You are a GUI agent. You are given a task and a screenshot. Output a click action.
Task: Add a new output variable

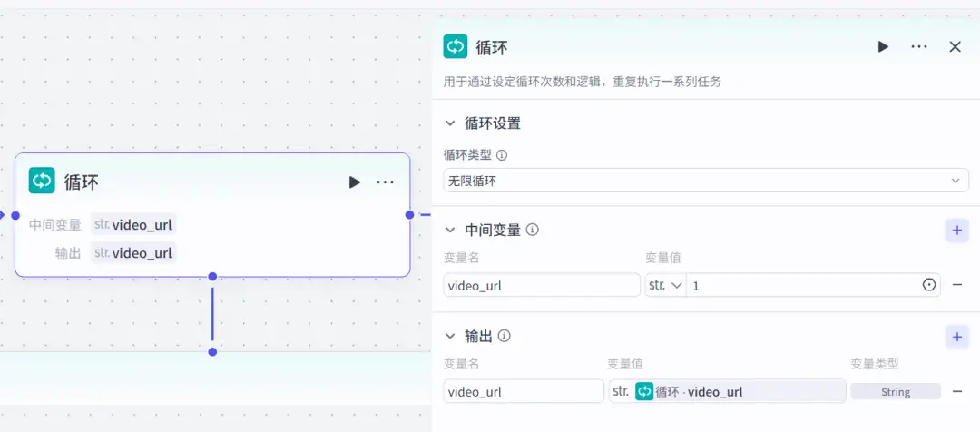point(957,337)
